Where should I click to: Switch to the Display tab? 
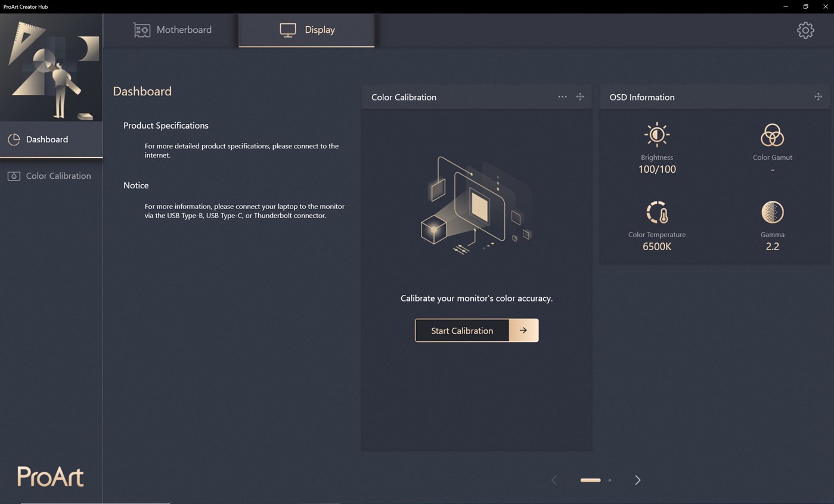coord(306,30)
